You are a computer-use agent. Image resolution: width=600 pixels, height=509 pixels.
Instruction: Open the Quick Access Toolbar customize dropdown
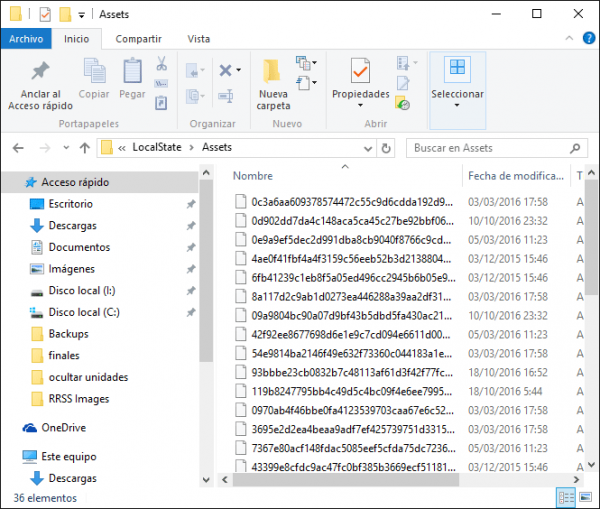tap(81, 15)
